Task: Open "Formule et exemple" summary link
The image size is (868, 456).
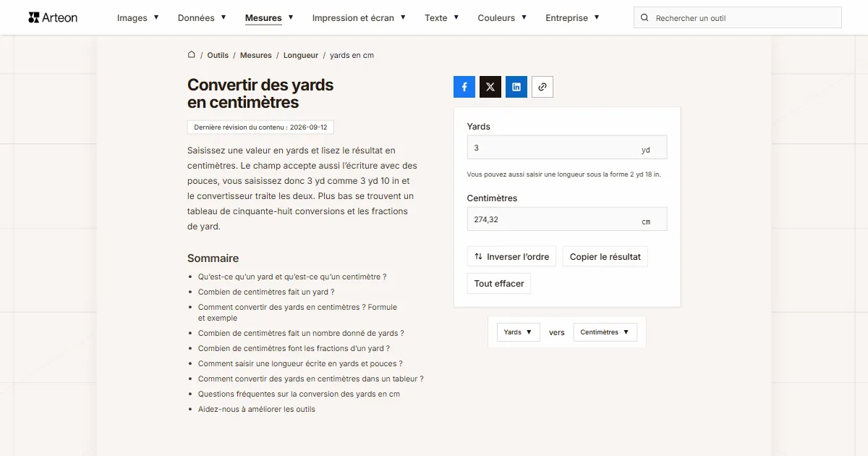Action: [297, 313]
